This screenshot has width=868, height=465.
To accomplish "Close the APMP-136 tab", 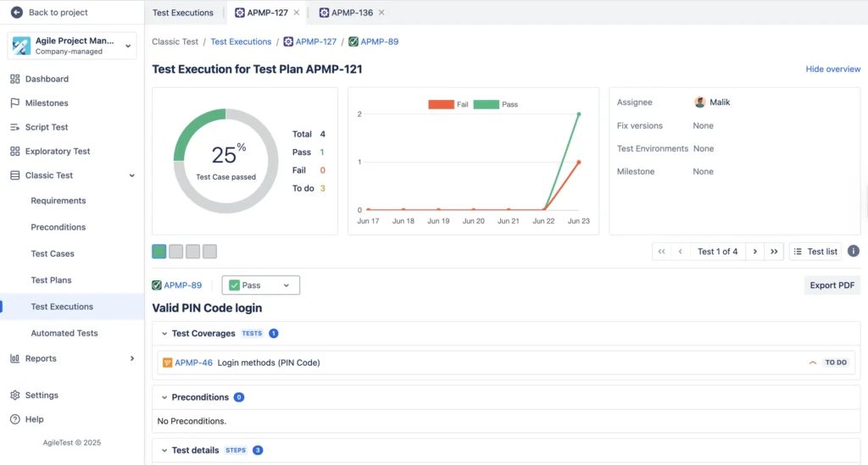I will 381,12.
